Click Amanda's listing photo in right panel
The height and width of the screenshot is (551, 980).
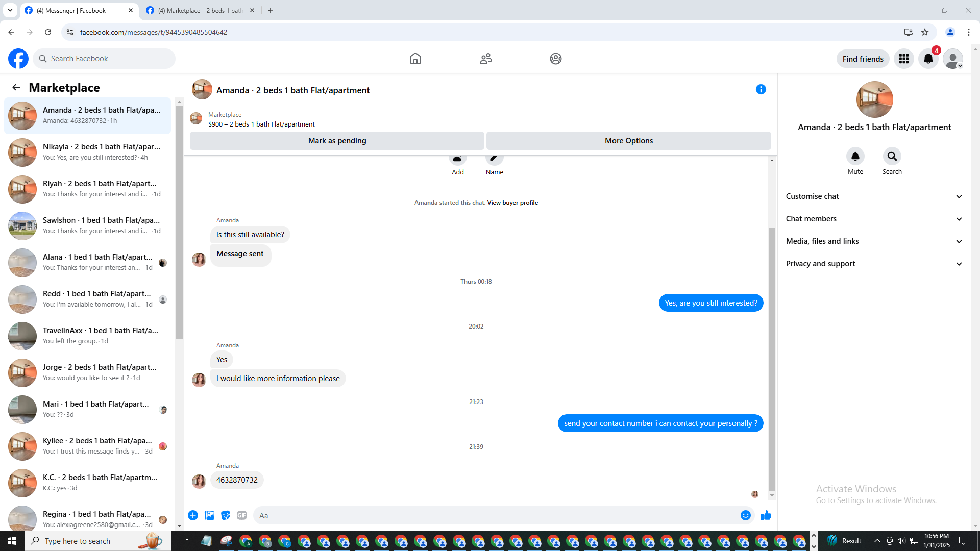(874, 99)
